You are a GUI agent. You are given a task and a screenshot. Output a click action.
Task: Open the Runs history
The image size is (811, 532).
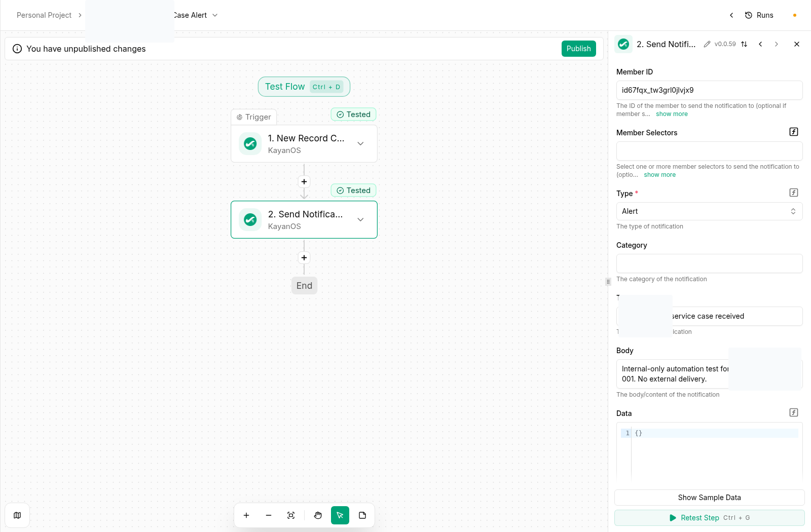759,15
